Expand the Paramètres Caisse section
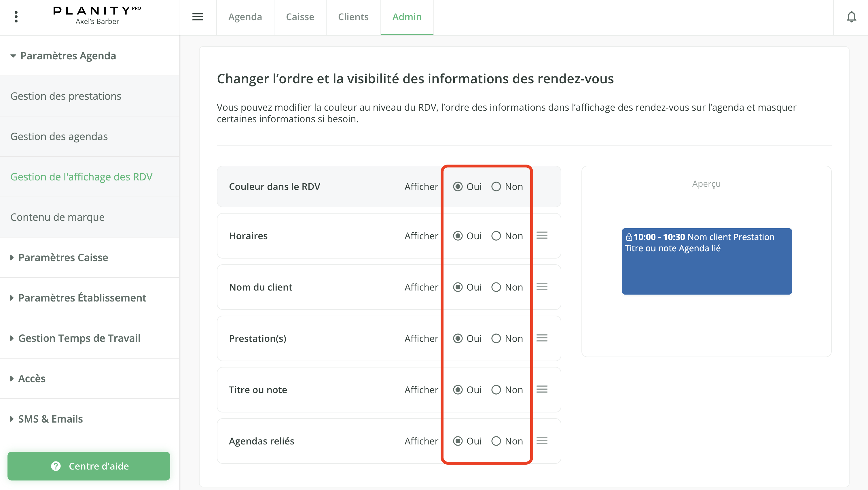868x490 pixels. 63,257
